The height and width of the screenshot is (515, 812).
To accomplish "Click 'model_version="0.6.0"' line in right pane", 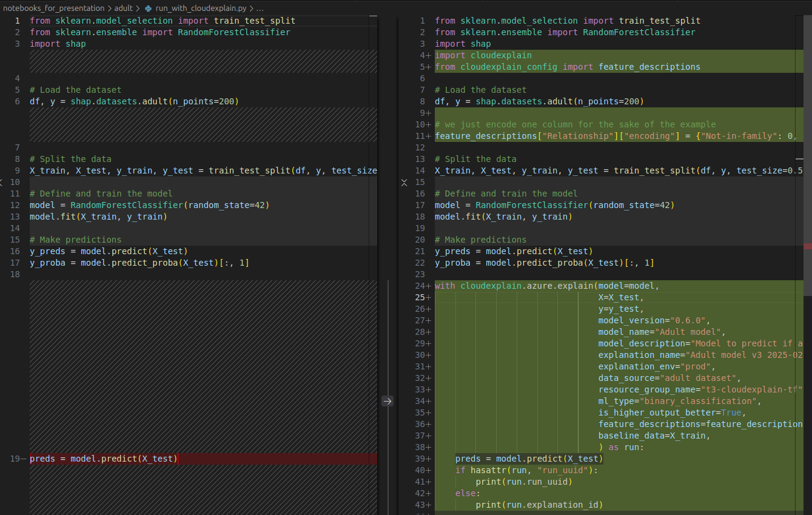I will pyautogui.click(x=653, y=320).
